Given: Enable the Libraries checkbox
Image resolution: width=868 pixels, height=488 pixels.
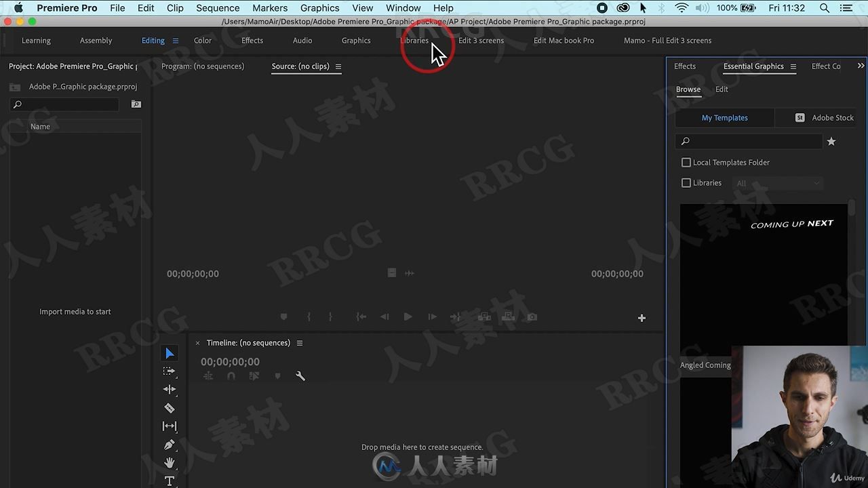Looking at the screenshot, I should 686,183.
